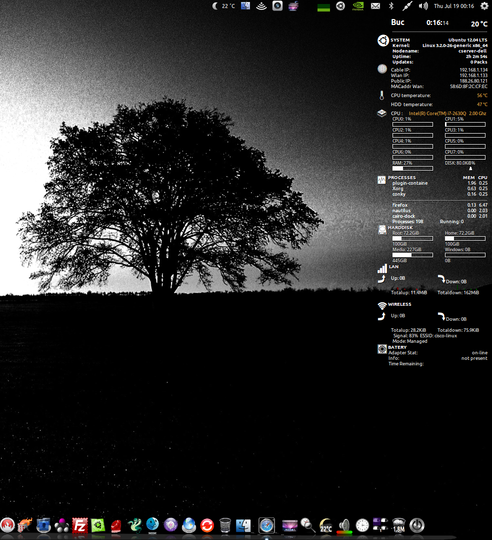
Task: Click the pink bowl indicator in the top panel
Action: [x=293, y=6]
